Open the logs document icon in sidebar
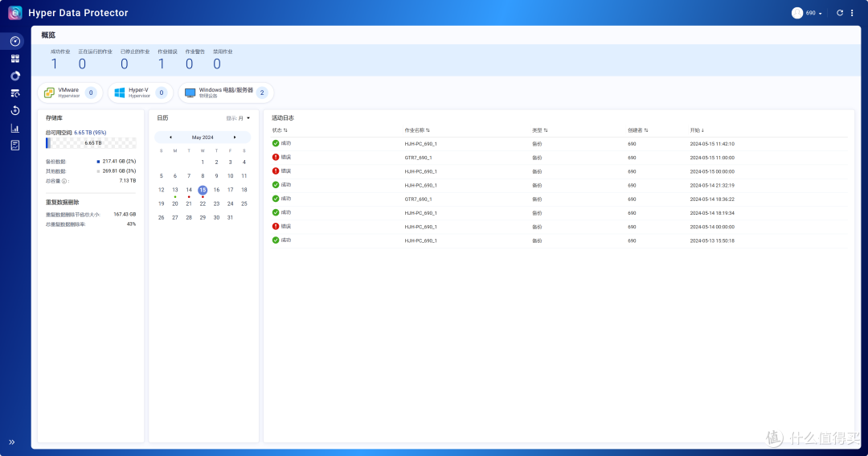The height and width of the screenshot is (456, 868). [15, 146]
